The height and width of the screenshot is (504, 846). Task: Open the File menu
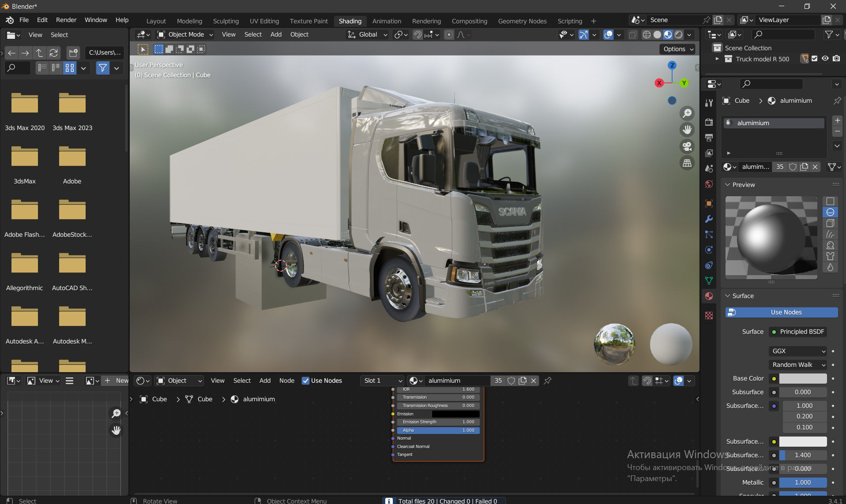(24, 20)
